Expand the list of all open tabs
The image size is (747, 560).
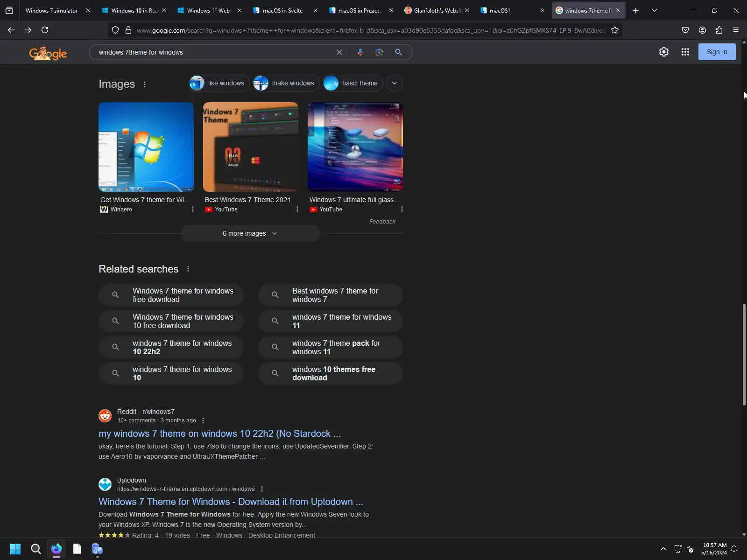click(655, 10)
